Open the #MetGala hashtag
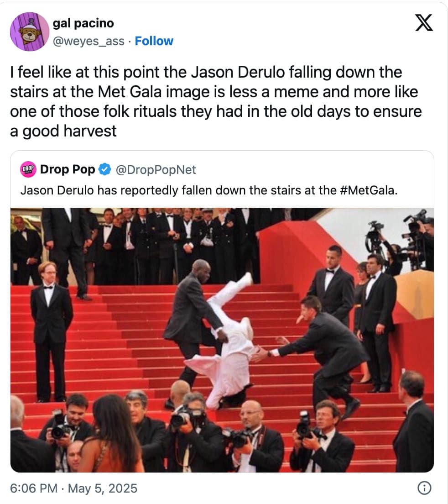Viewport: 448px width, 504px height. pyautogui.click(x=368, y=190)
